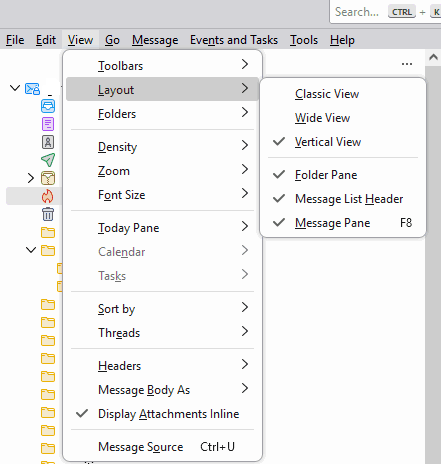Open the Tools menu
Screen dimensions: 441x464
304,40
